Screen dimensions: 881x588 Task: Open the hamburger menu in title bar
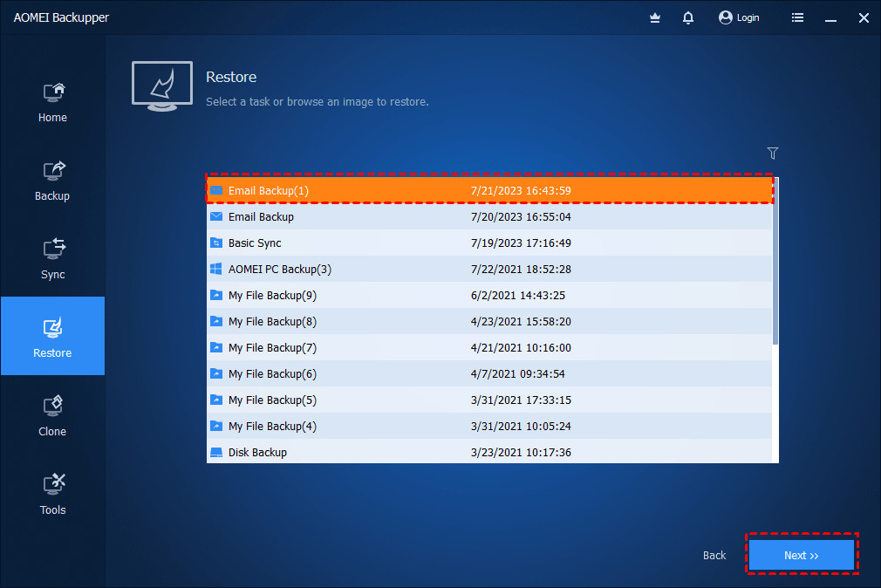pos(797,18)
